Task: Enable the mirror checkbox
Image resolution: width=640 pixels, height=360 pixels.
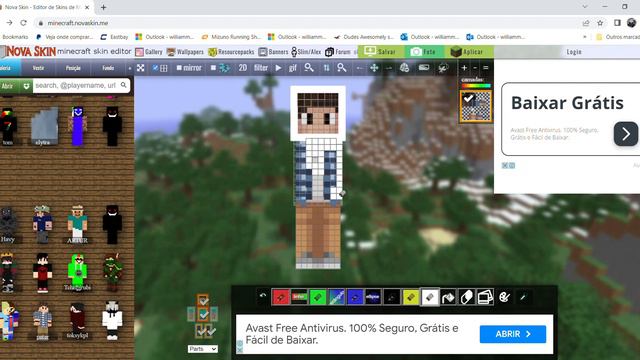Action: pyautogui.click(x=179, y=68)
